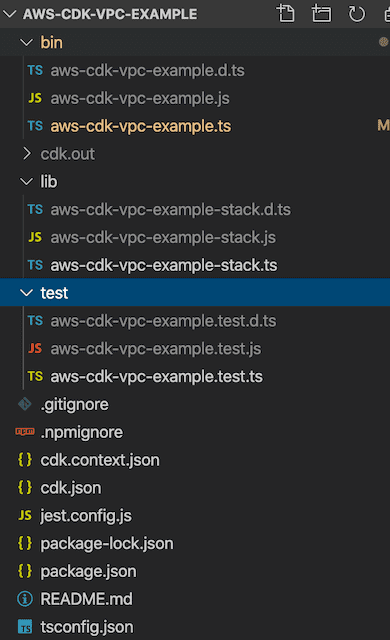Collapse the lib folder

[x=27, y=181]
